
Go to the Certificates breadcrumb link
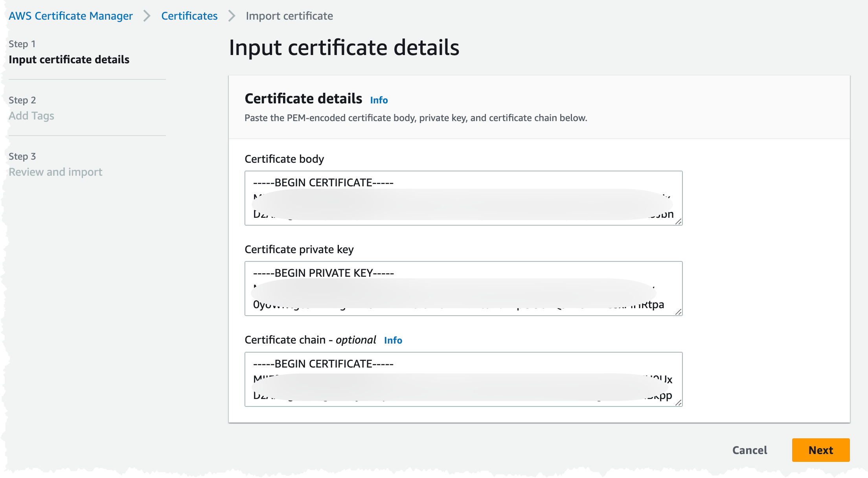click(x=189, y=16)
